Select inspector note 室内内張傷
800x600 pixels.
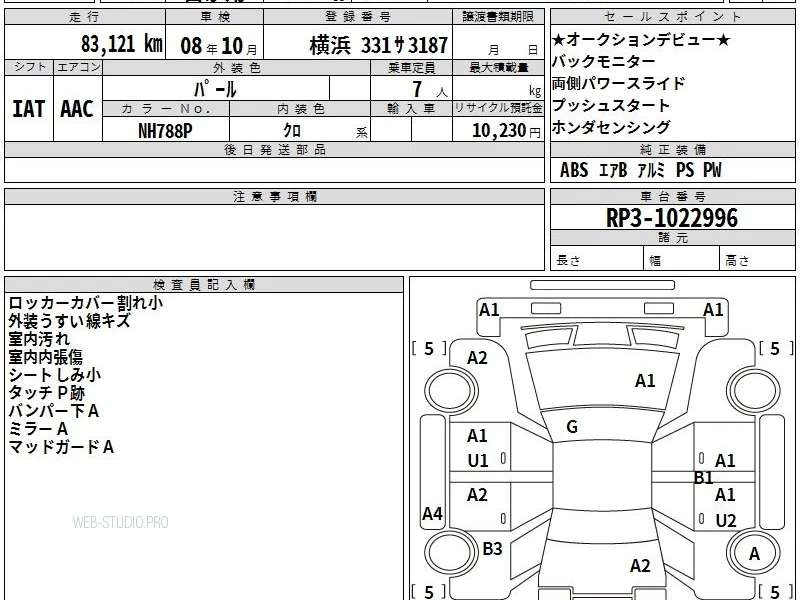(45, 357)
